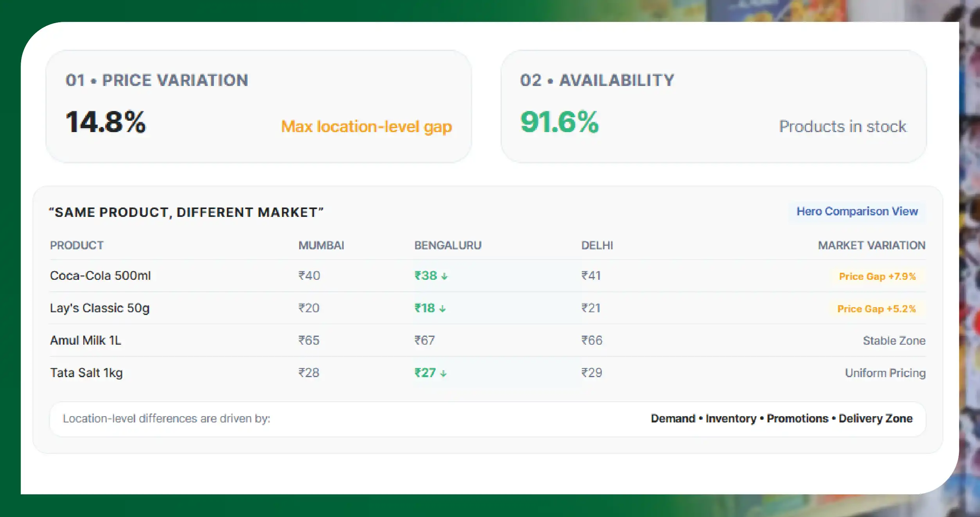Click the MARKET VARIATION column header
980x517 pixels.
pyautogui.click(x=872, y=245)
